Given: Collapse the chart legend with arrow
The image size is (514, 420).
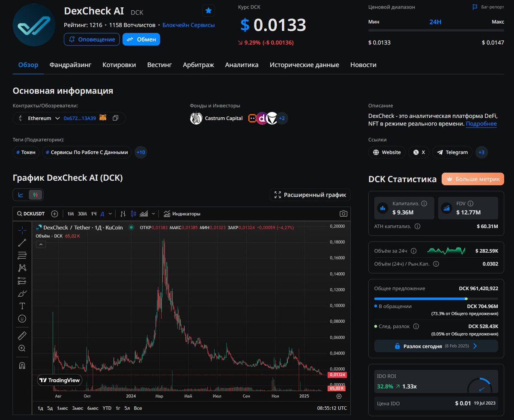Looking at the screenshot, I should coord(41,244).
